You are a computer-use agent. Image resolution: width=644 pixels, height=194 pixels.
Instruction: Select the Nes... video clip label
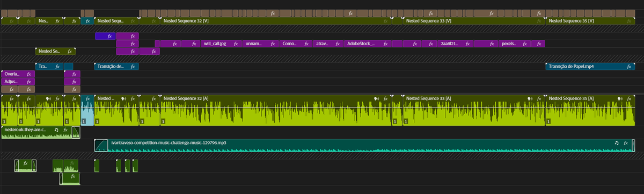[43, 21]
